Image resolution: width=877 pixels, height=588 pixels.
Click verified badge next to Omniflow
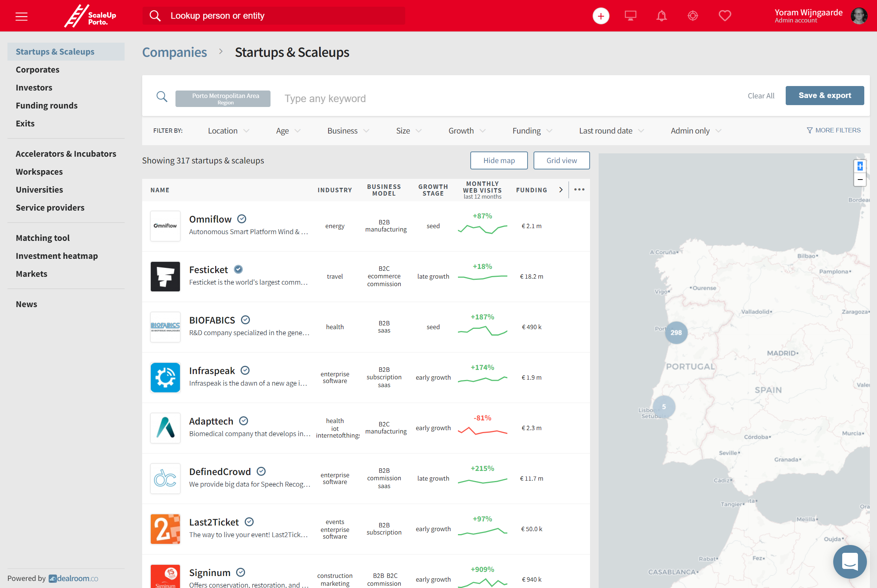(x=242, y=219)
